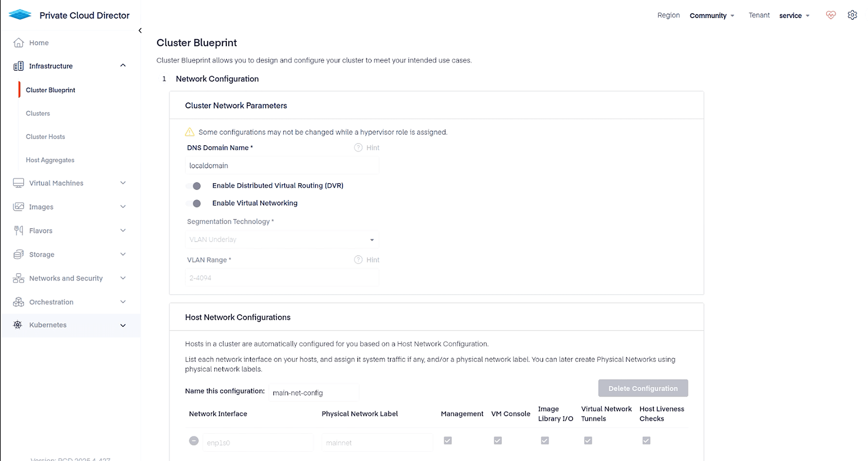This screenshot has width=868, height=461.
Task: Click the Orchestration cubes icon
Action: pos(18,302)
